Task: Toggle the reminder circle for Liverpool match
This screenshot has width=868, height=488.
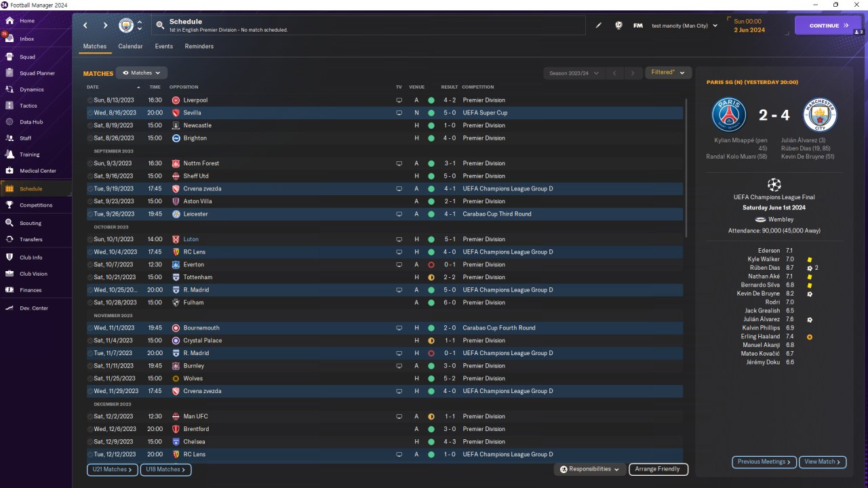Action: pos(90,100)
